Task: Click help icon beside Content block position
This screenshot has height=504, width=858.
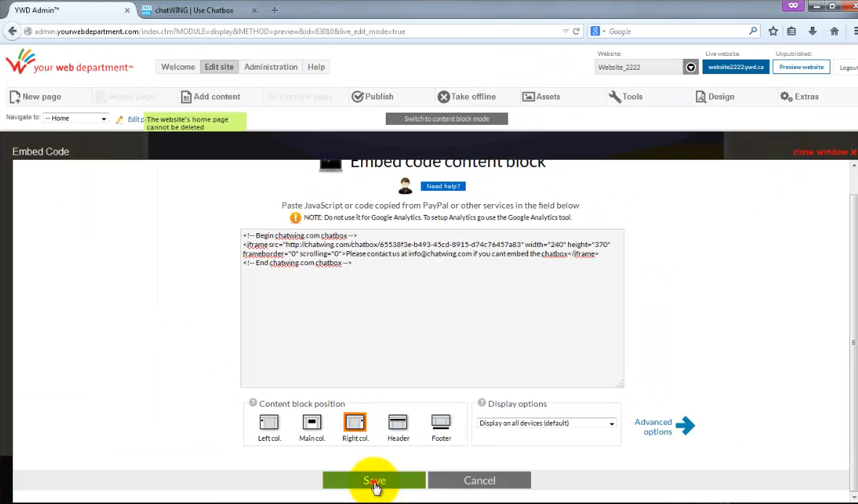Action: pyautogui.click(x=253, y=403)
